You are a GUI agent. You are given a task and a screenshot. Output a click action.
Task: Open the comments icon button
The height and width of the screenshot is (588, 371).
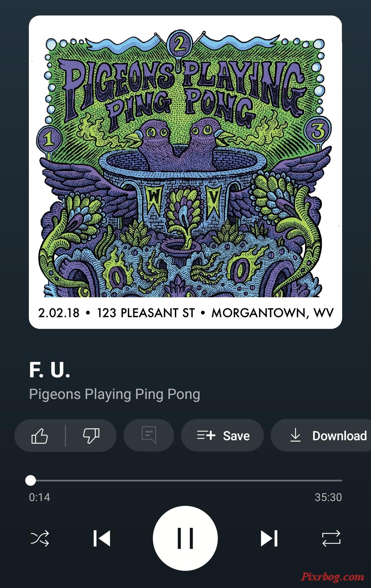(x=149, y=435)
